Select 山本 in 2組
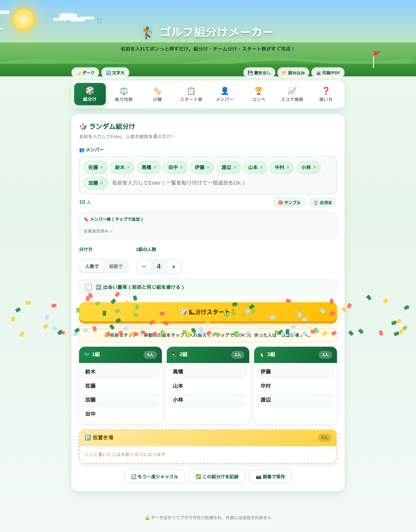 208,386
